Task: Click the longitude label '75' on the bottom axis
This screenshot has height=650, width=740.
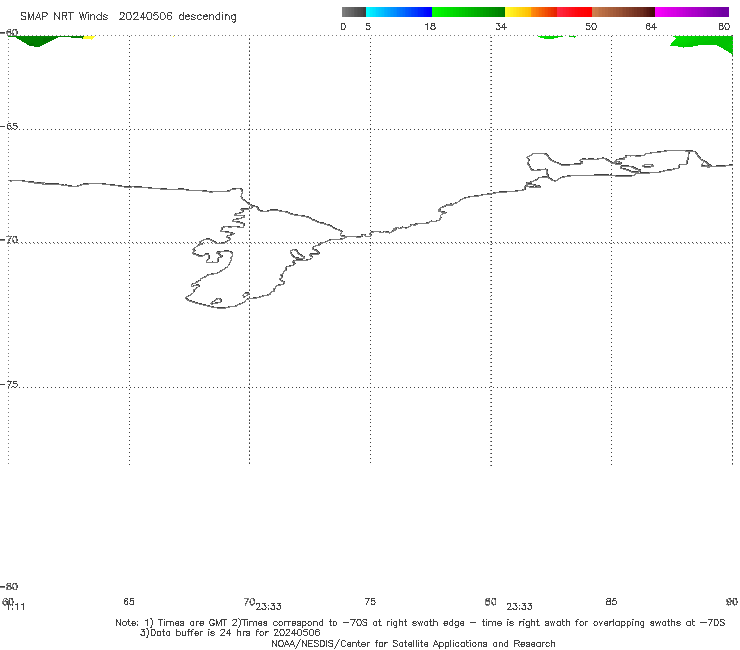Action: coord(370,601)
